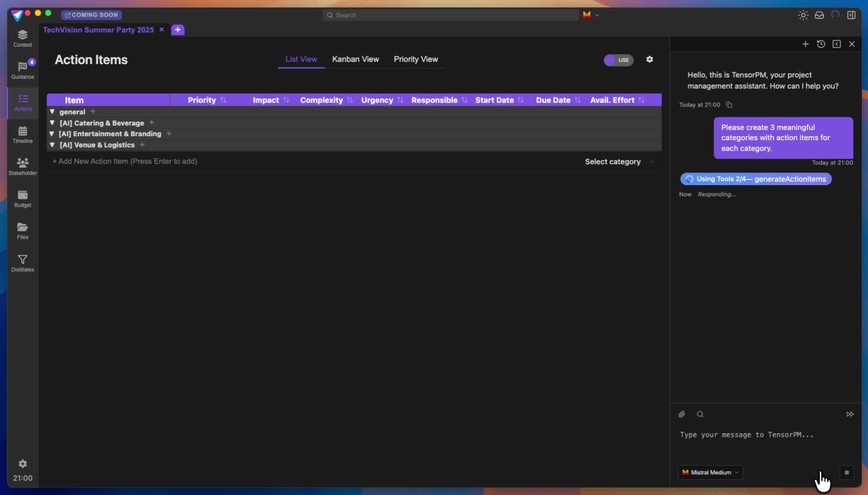Switch to Kanban View tab
The width and height of the screenshot is (868, 495).
[355, 59]
